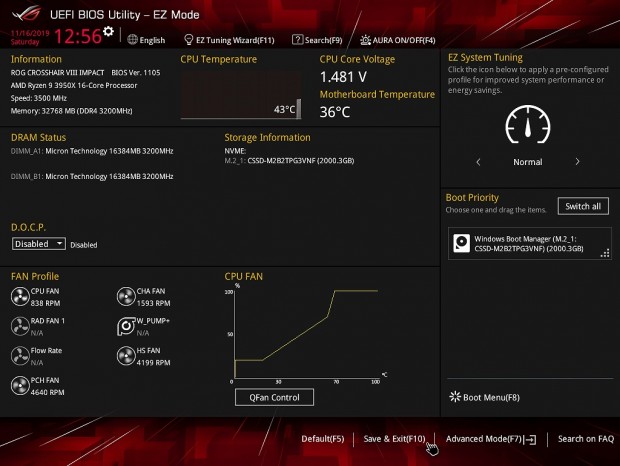Click the Boot Menu star icon
Image resolution: width=620 pixels, height=466 pixels.
(x=455, y=397)
